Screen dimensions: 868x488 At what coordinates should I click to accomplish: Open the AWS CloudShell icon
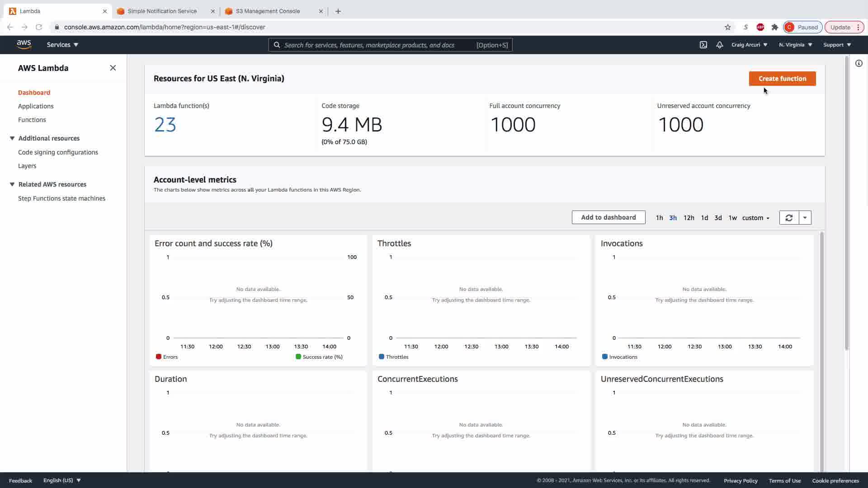(x=703, y=45)
